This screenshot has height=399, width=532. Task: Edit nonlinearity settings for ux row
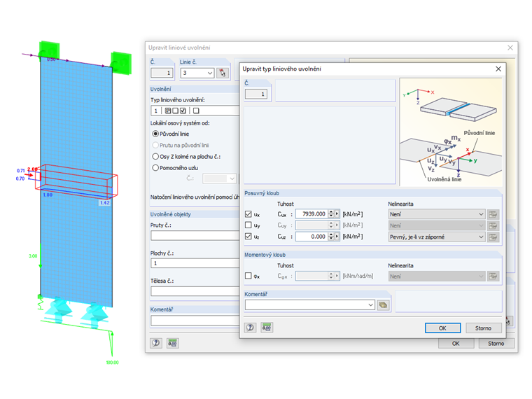pyautogui.click(x=493, y=214)
